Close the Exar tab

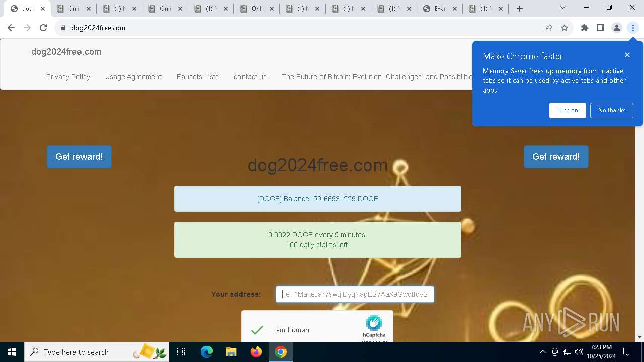455,9
